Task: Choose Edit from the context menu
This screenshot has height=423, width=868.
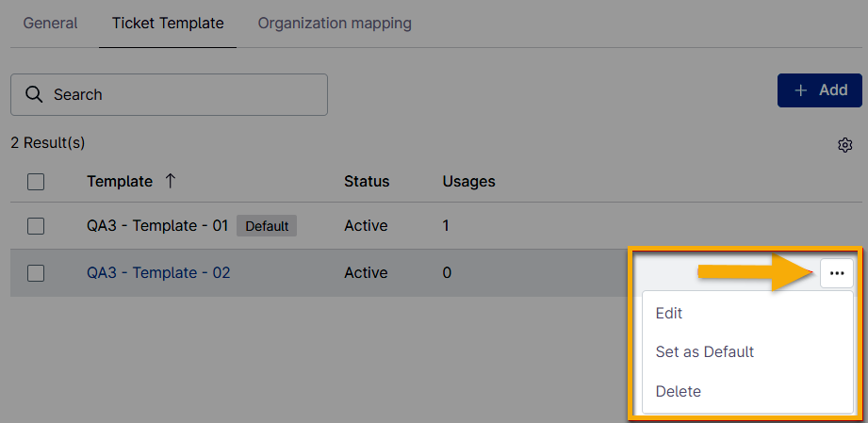Action: click(x=669, y=313)
